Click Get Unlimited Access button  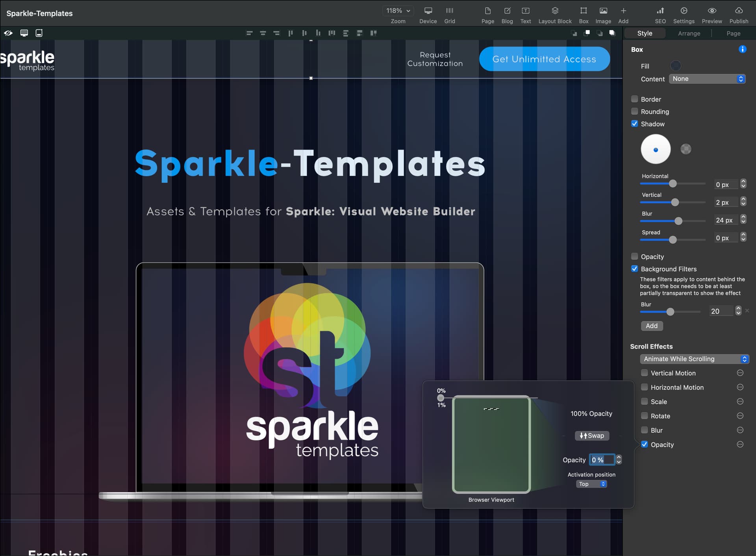pos(545,59)
